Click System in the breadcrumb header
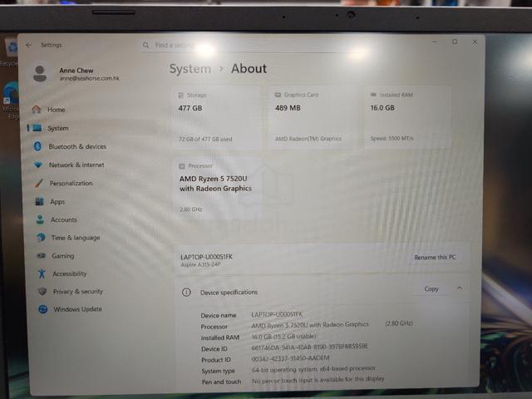 190,69
